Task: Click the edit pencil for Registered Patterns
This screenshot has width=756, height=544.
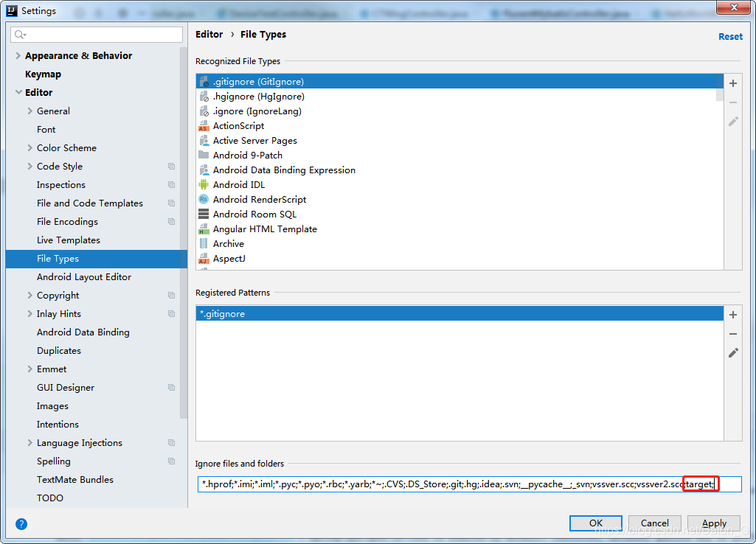Action: (733, 353)
